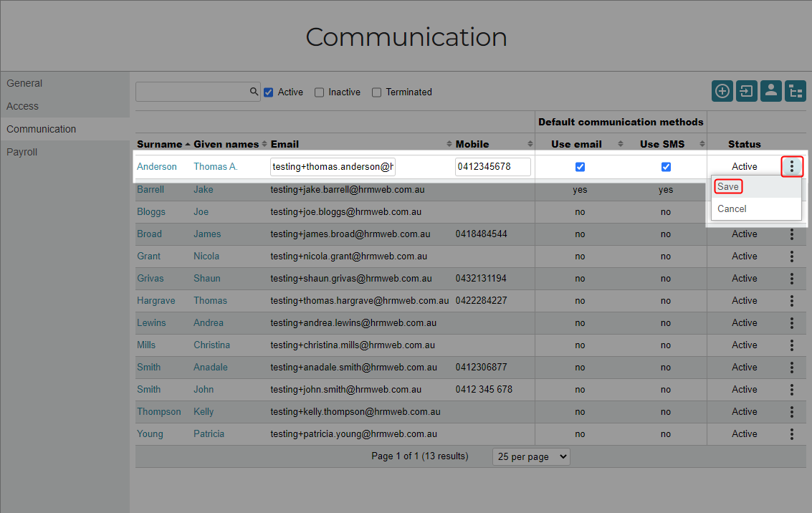The width and height of the screenshot is (812, 513).
Task: Click the Jake given name link
Action: point(204,189)
